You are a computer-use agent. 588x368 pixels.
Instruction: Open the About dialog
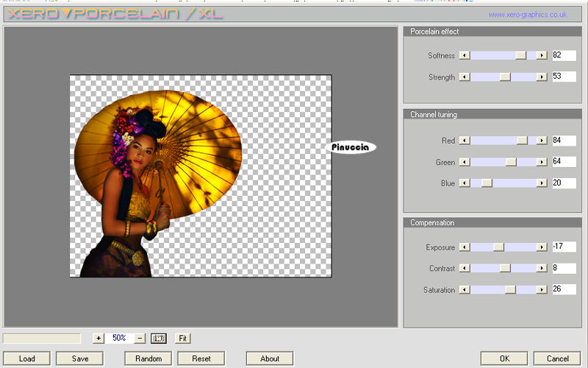tap(270, 358)
